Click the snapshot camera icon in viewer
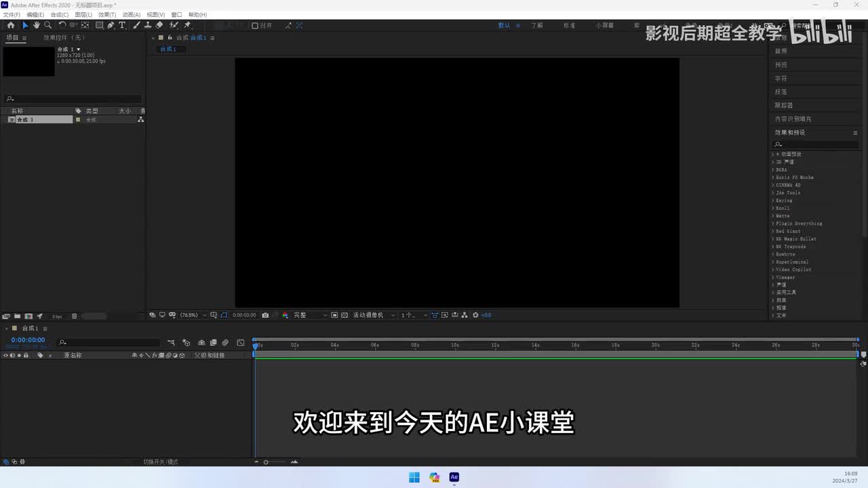 [265, 315]
